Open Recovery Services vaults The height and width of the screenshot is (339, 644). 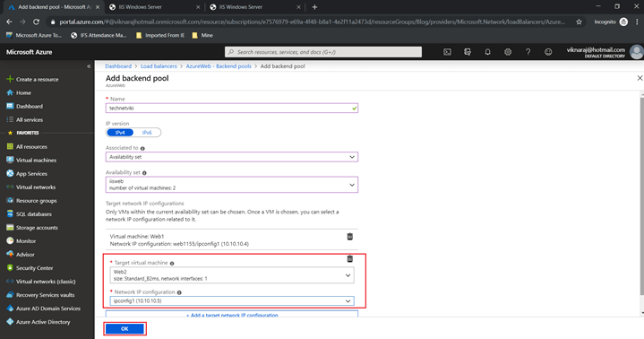point(40,295)
